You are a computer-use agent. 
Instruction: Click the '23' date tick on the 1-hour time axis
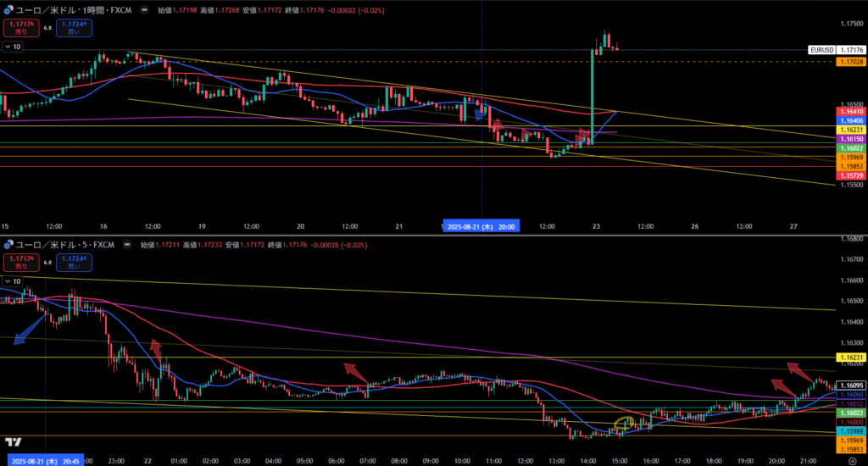(x=596, y=226)
